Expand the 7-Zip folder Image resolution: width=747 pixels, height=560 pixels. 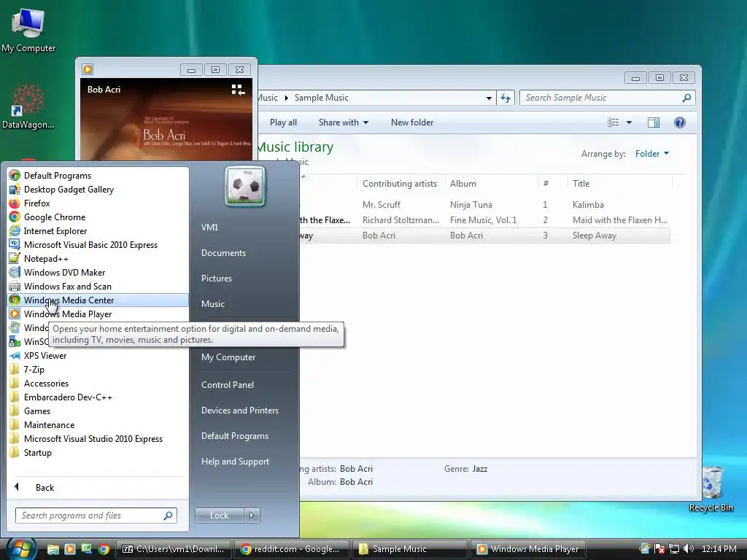(98, 370)
